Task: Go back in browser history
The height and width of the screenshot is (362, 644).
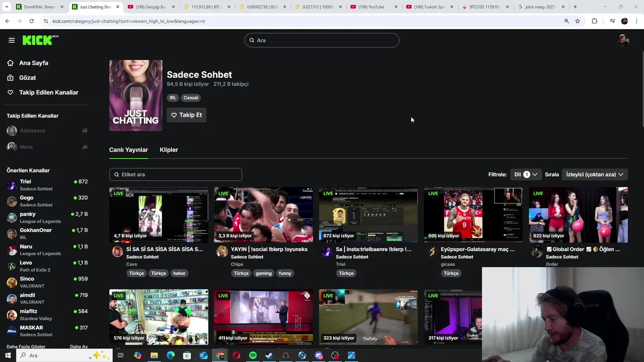Action: (7, 21)
